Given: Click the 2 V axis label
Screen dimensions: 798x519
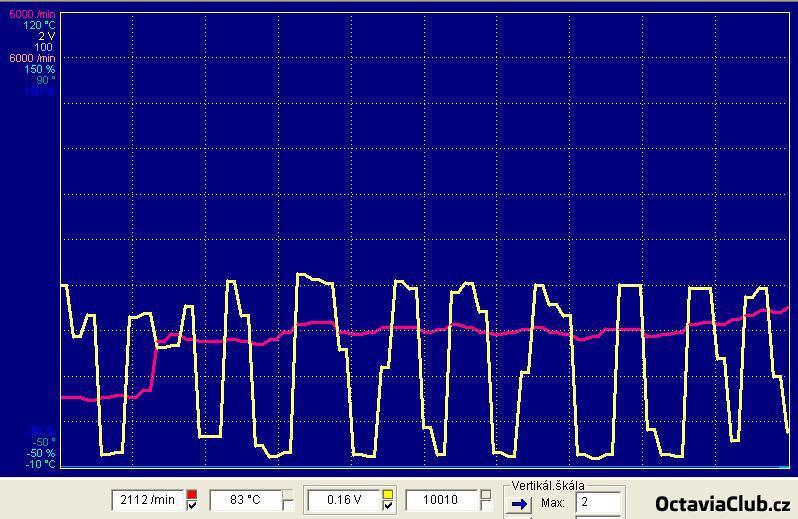Looking at the screenshot, I should 45,36.
